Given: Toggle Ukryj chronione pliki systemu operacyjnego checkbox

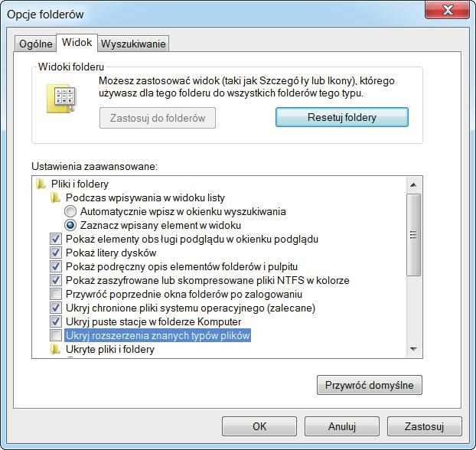Looking at the screenshot, I should (x=56, y=308).
